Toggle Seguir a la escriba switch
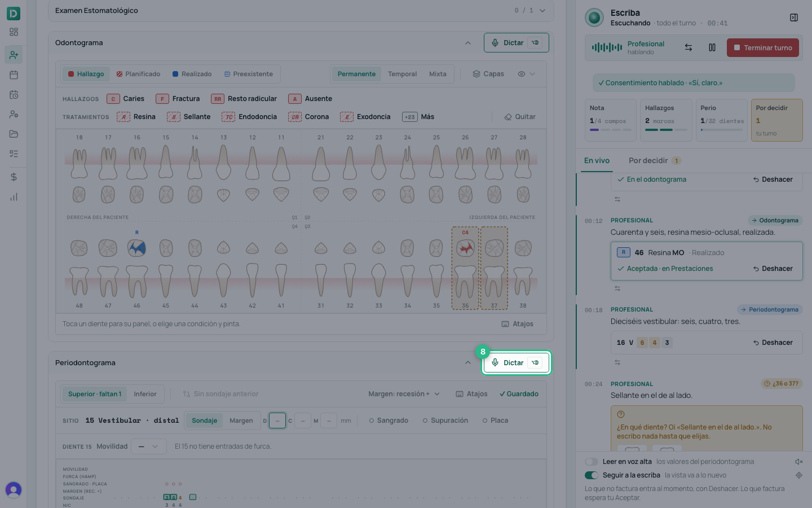812x508 pixels. [592, 475]
